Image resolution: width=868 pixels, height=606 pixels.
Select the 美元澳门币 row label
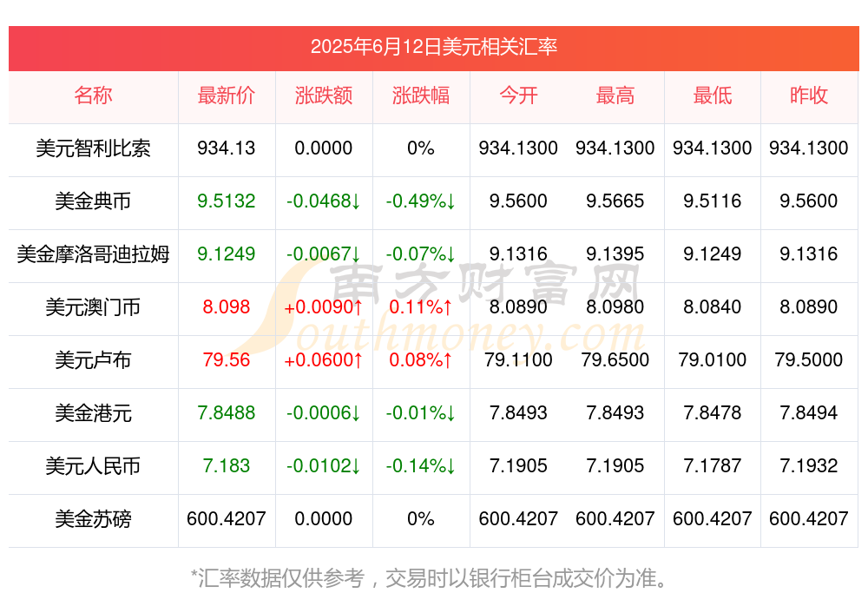click(x=93, y=307)
